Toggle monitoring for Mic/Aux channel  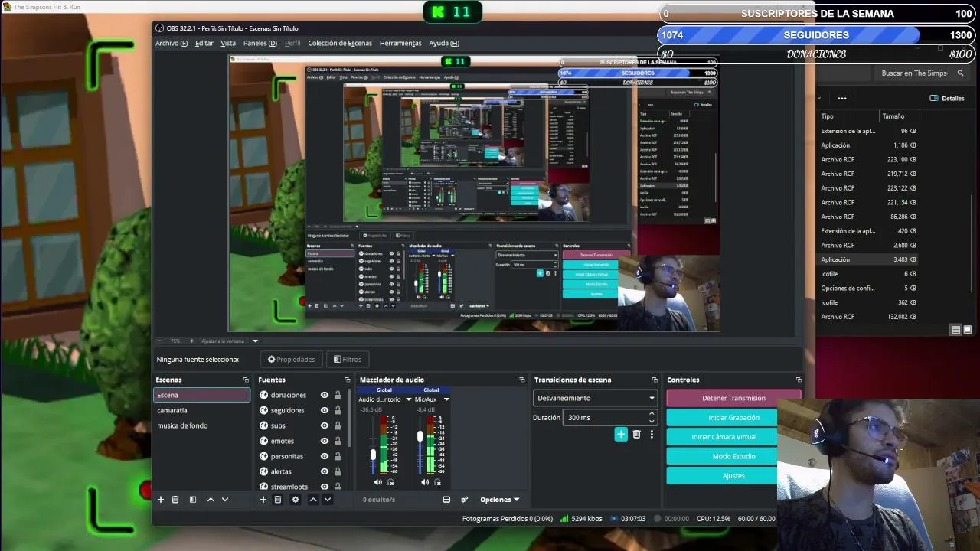438,482
